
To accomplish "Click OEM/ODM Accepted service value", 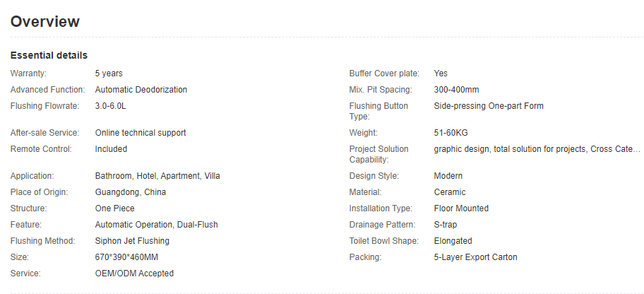I will 134,274.
